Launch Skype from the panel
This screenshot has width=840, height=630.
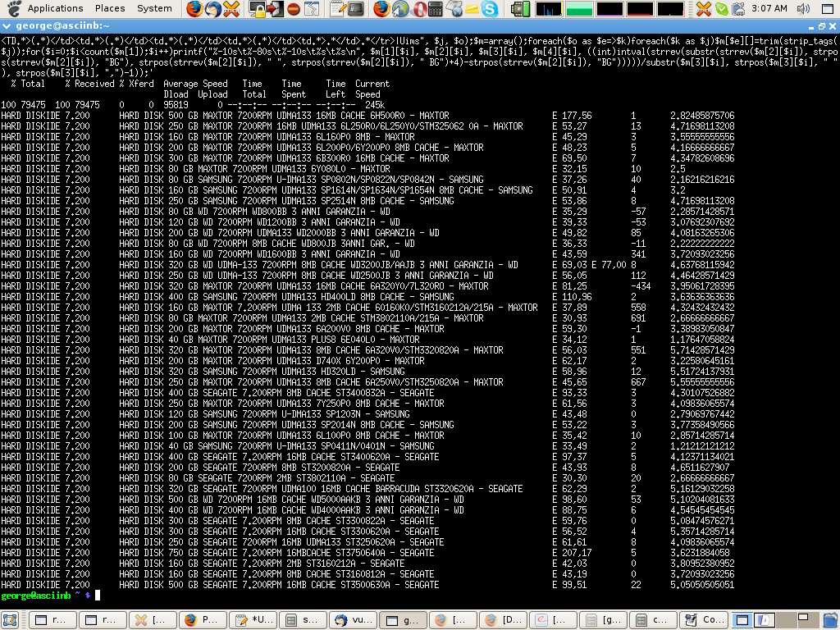(491, 9)
